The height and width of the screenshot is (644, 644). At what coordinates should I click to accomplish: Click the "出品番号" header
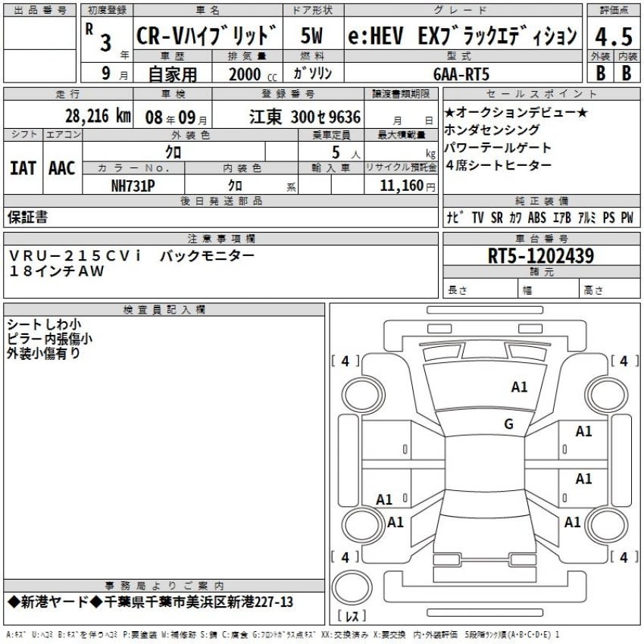tap(40, 11)
